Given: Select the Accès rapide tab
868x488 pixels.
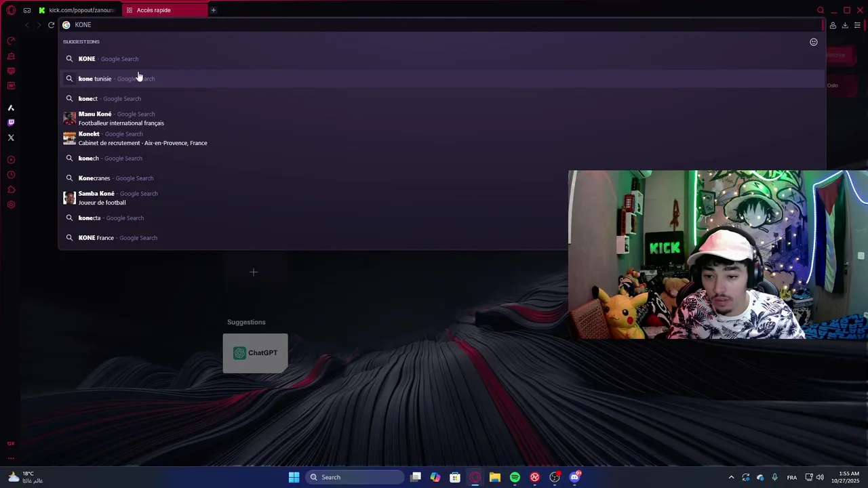Looking at the screenshot, I should pos(165,10).
